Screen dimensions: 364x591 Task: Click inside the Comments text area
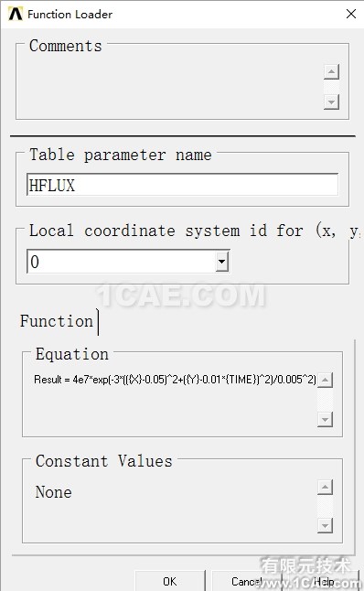pos(169,87)
